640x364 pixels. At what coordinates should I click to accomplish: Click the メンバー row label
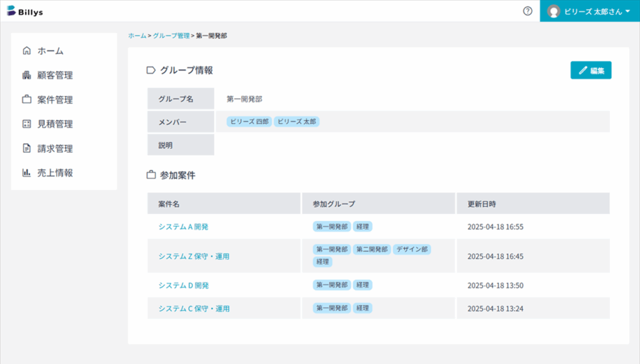click(181, 122)
